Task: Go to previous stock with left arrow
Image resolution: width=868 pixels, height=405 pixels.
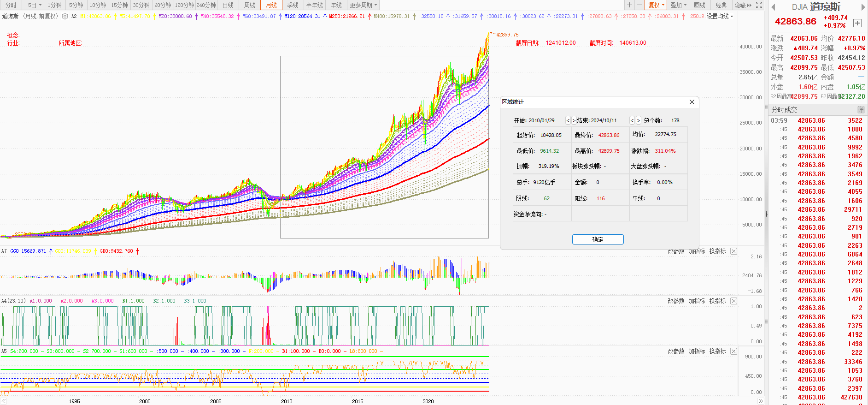Action: pos(773,7)
